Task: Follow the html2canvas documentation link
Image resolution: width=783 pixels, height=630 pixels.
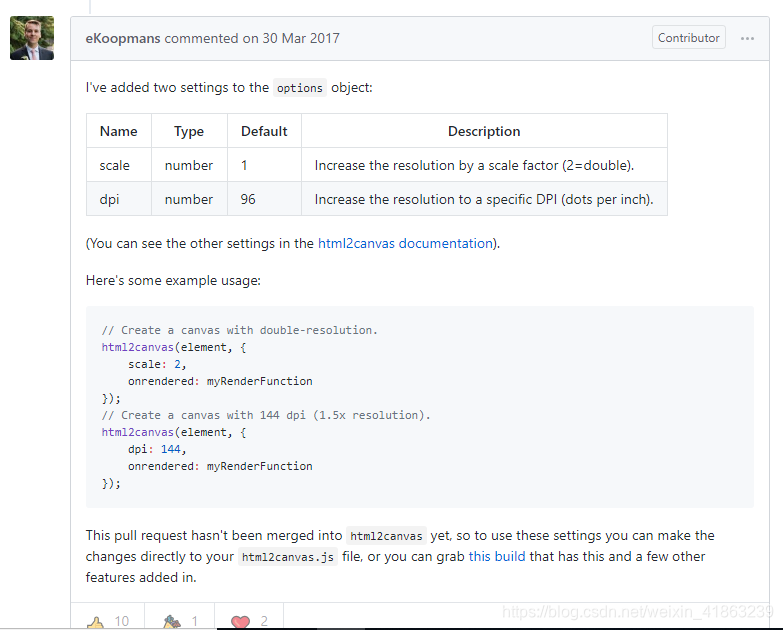Action: point(405,243)
